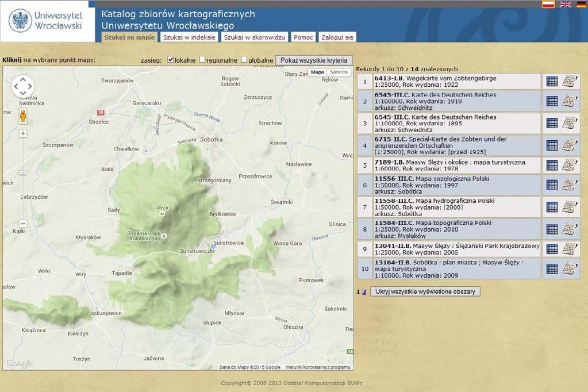Pan the map with the left arrow
The height and width of the screenshot is (392, 588).
(16, 86)
